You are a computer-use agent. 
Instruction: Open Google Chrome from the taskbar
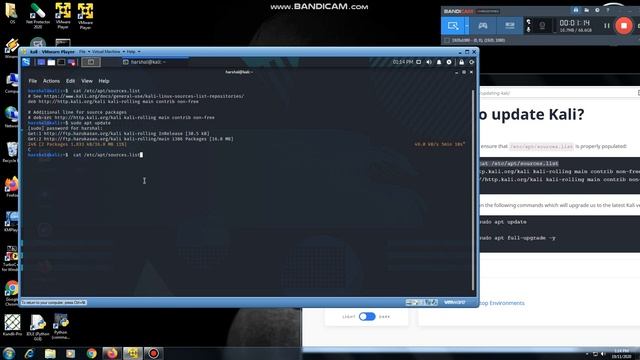tap(91, 353)
